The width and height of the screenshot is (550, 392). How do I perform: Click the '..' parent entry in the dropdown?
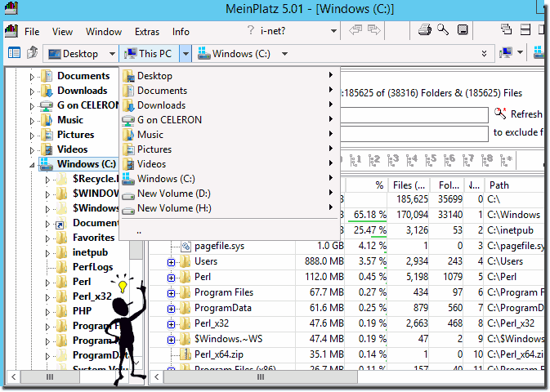coord(140,231)
